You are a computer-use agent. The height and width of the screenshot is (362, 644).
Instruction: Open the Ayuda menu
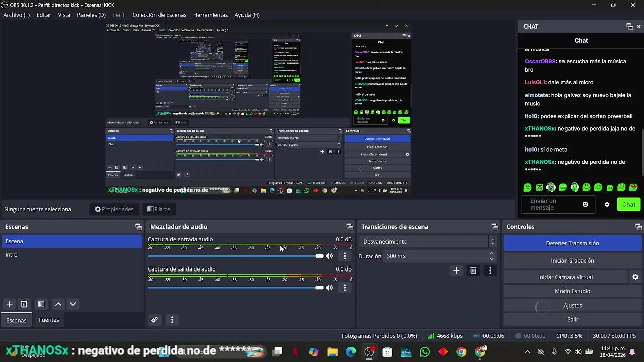tap(247, 15)
